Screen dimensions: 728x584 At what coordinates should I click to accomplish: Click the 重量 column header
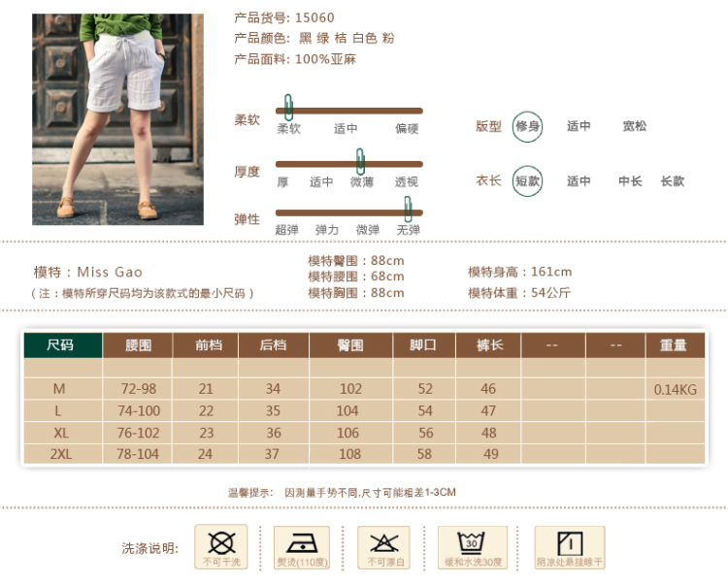(x=674, y=345)
